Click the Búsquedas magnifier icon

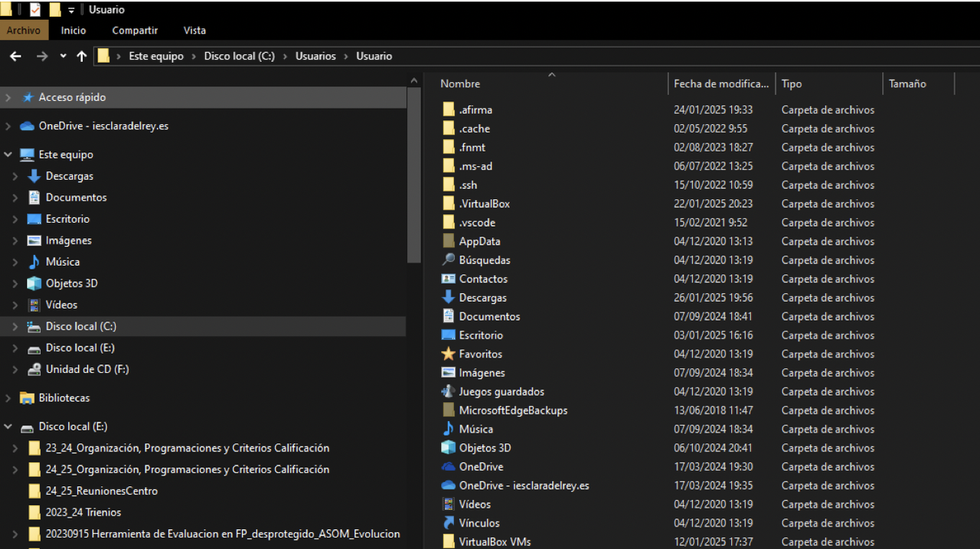(x=449, y=260)
